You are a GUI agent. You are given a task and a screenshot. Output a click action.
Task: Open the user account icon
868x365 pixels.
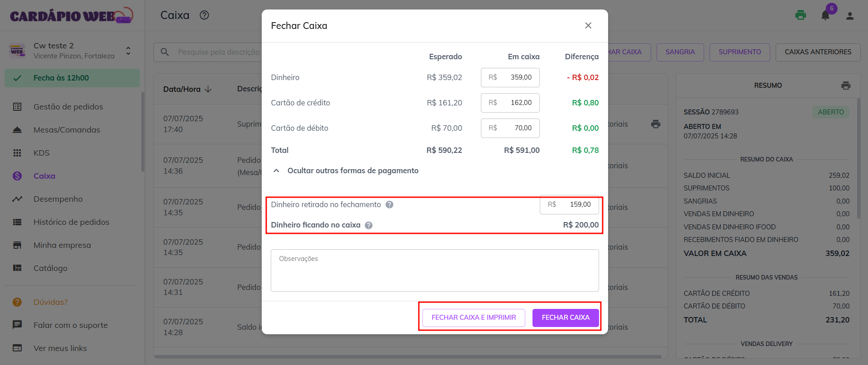(850, 16)
